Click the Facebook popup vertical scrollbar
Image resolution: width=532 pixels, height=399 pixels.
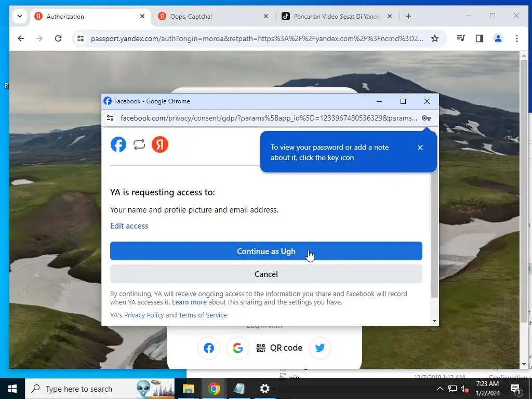click(434, 217)
